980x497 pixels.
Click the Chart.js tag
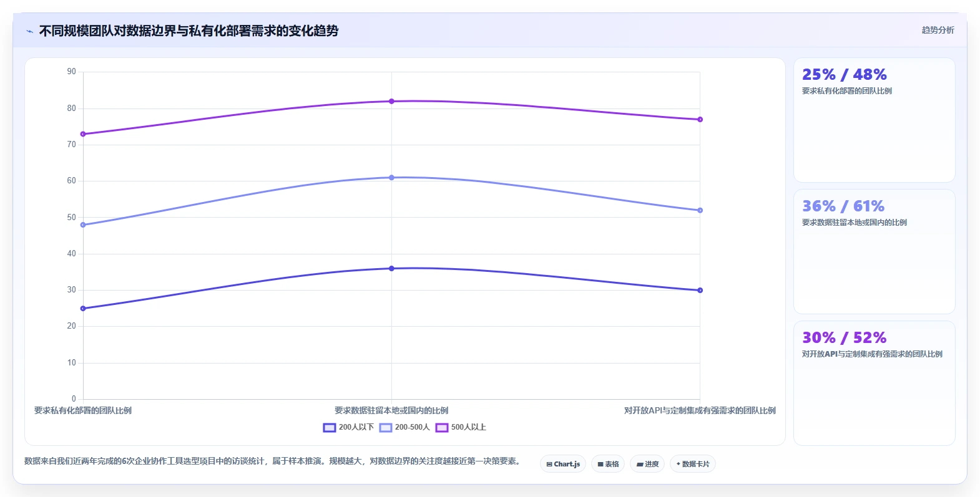coord(563,464)
